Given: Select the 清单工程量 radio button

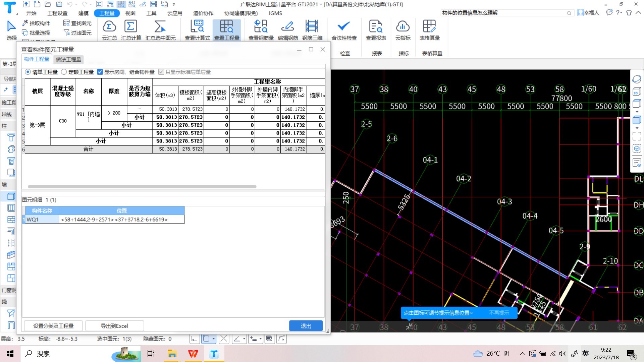Looking at the screenshot, I should pos(28,72).
